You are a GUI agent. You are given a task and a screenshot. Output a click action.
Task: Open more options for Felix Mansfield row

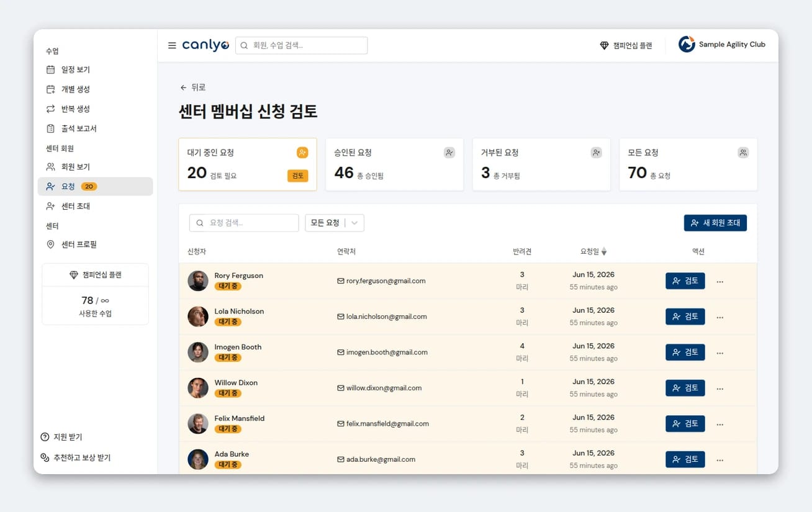coord(720,424)
